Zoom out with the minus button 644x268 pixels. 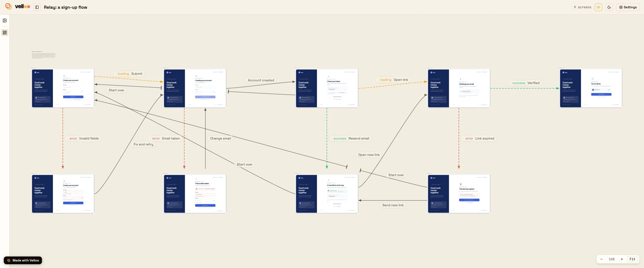coord(601,259)
